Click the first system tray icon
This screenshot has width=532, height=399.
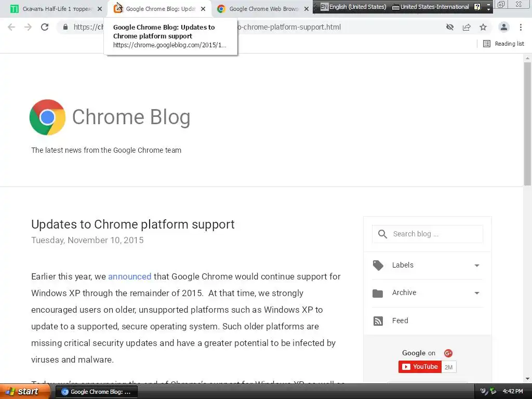click(x=484, y=391)
